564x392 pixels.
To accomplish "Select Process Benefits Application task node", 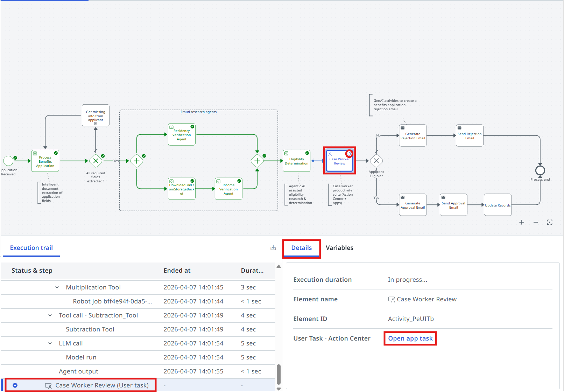I will pyautogui.click(x=45, y=161).
